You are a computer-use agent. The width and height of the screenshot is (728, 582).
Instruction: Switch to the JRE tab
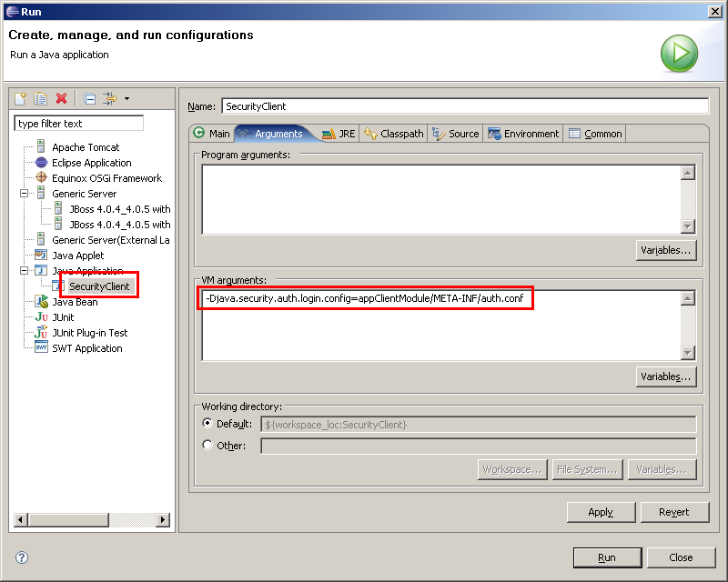(x=339, y=134)
